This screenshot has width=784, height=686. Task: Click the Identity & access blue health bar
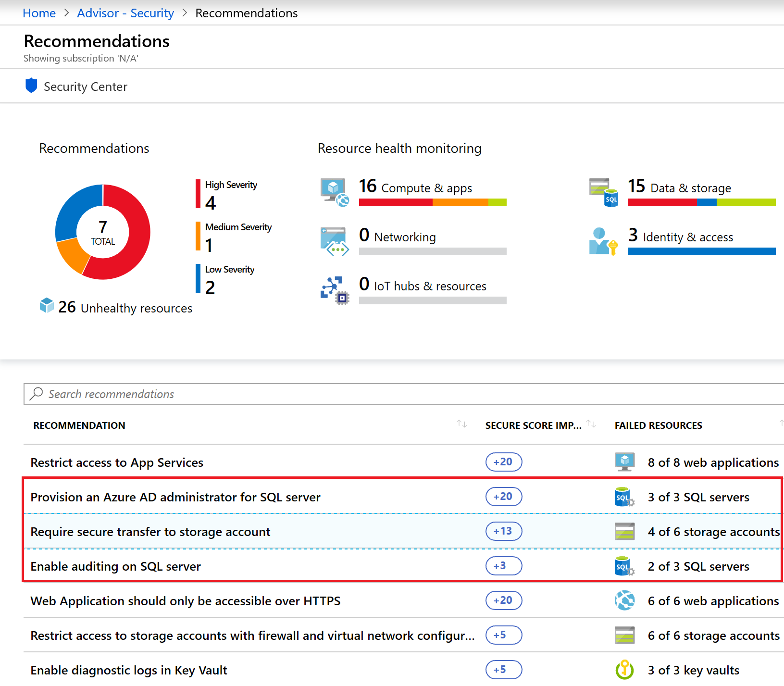click(701, 251)
